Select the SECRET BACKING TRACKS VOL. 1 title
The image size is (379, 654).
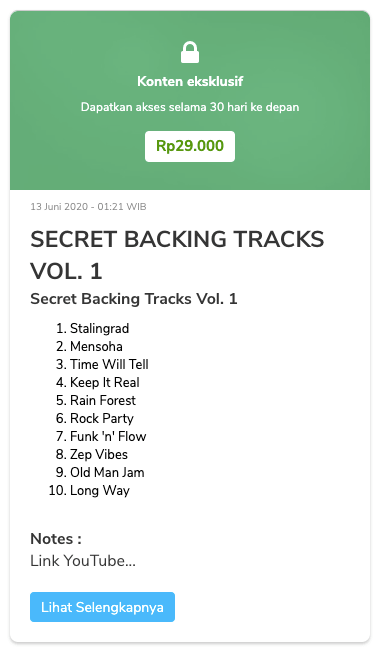pyautogui.click(x=177, y=255)
